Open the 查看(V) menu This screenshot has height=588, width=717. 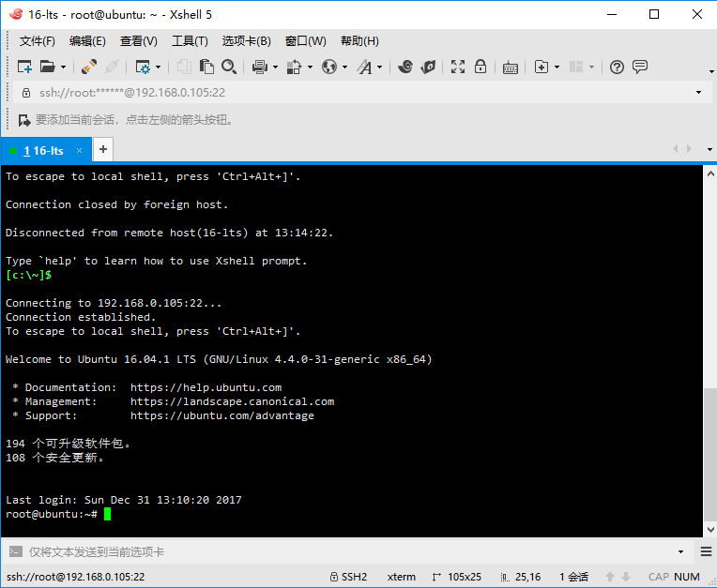tap(139, 41)
